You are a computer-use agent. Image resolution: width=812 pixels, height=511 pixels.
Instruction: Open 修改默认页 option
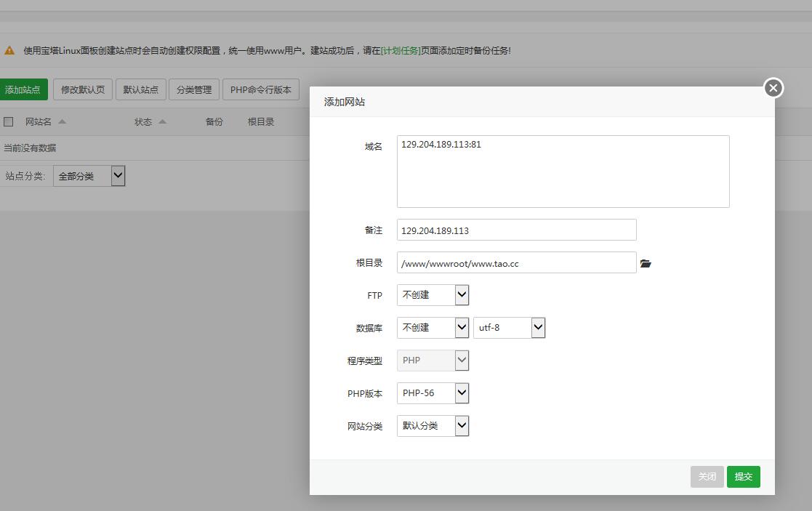coord(82,89)
